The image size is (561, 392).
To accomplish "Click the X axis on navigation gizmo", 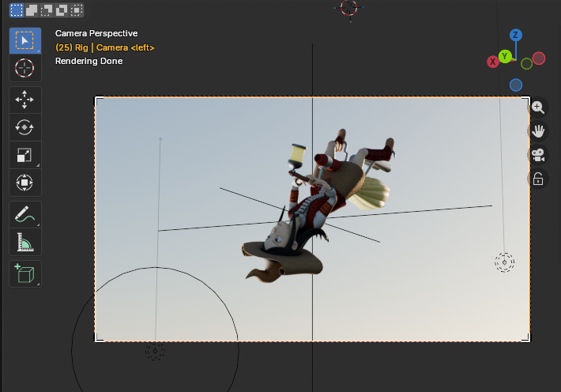I will 493,62.
